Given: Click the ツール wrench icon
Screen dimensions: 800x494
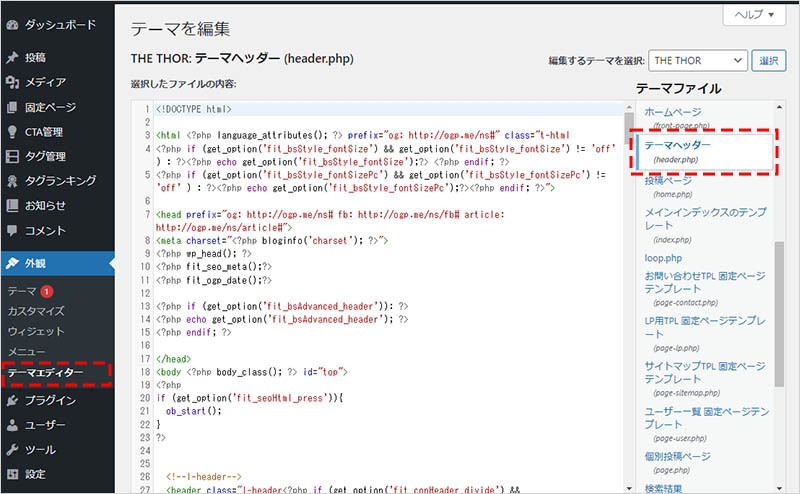Looking at the screenshot, I should 12,450.
